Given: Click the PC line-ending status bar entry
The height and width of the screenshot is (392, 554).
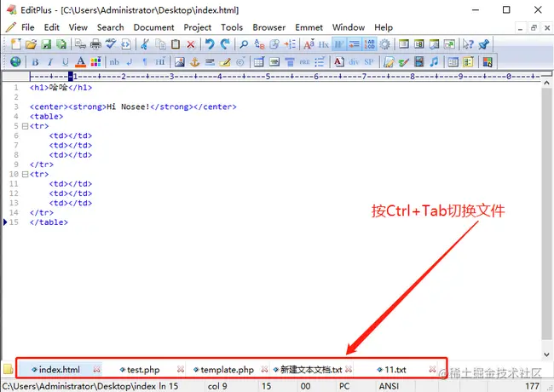Looking at the screenshot, I should pyautogui.click(x=344, y=386).
